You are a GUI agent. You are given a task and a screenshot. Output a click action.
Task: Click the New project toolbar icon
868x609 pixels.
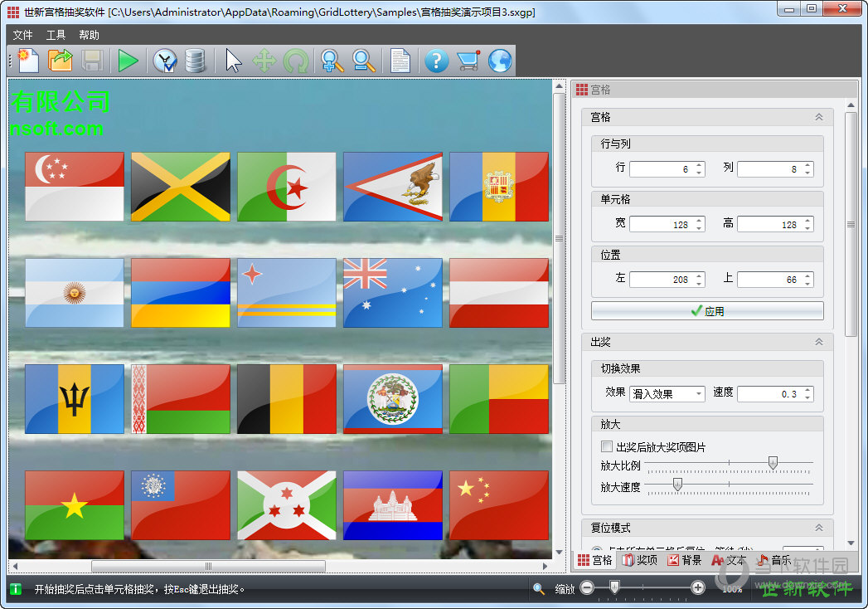(28, 61)
